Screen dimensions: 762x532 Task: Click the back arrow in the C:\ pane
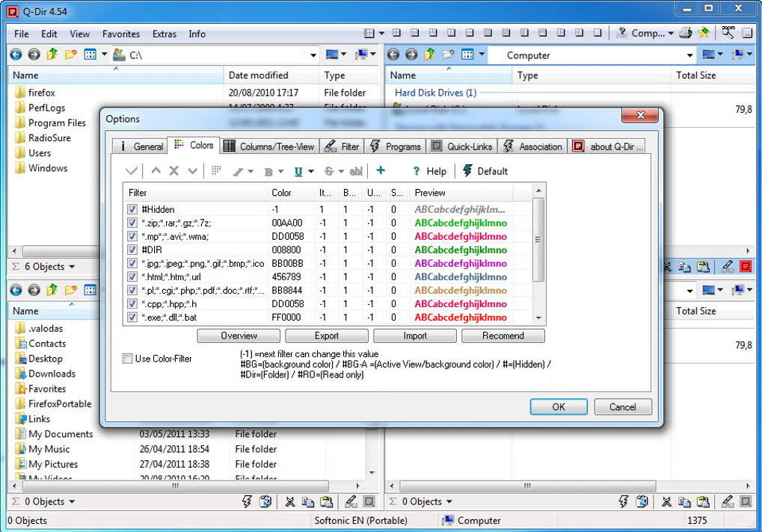click(x=16, y=55)
